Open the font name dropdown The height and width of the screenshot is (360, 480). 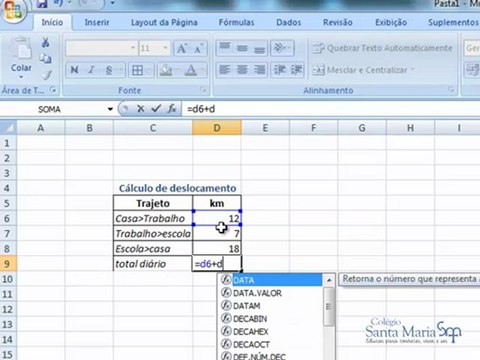coord(133,48)
